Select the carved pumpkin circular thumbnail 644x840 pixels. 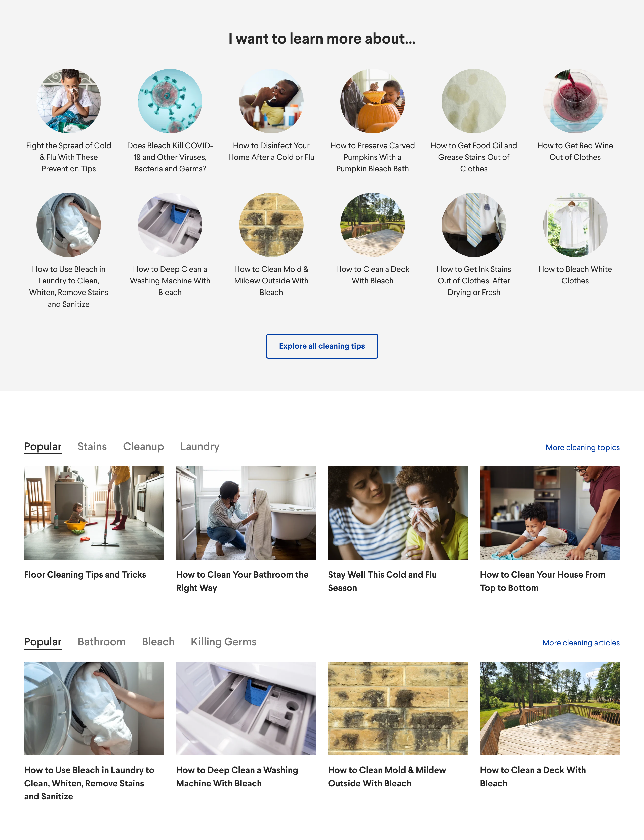click(x=372, y=101)
